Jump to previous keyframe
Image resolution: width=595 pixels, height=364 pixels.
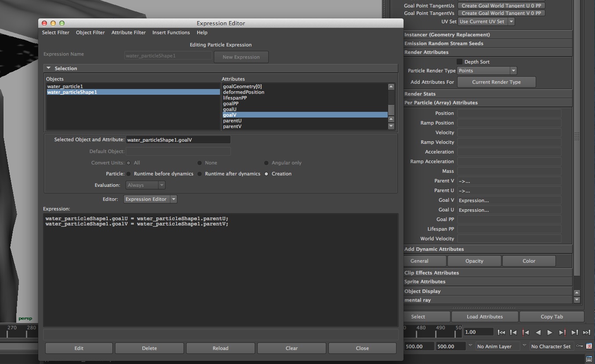pos(526,333)
